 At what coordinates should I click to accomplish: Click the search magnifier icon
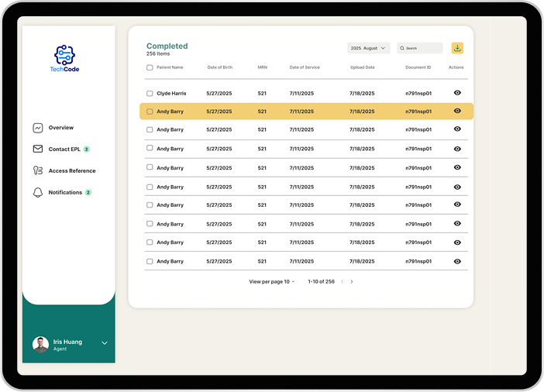pyautogui.click(x=402, y=48)
